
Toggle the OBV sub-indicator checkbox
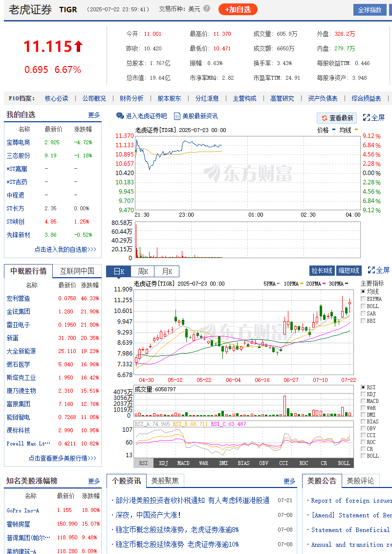tap(363, 428)
